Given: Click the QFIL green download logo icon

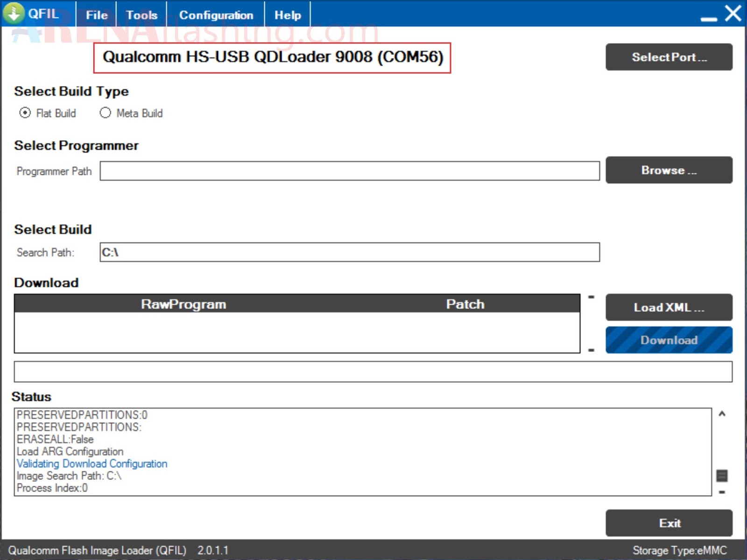Looking at the screenshot, I should tap(14, 13).
